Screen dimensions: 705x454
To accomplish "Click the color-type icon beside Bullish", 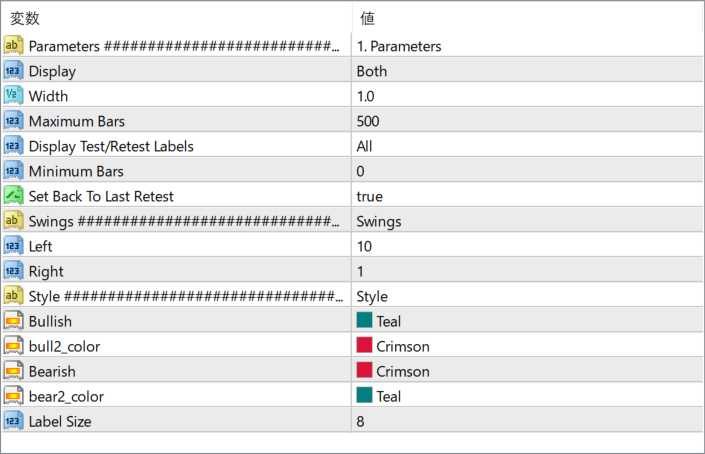I will click(13, 321).
